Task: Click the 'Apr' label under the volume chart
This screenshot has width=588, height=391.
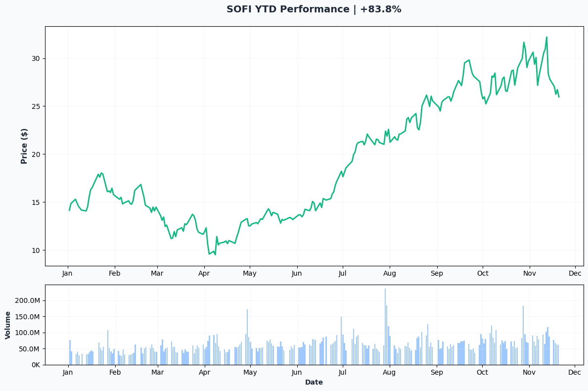Action: click(204, 373)
